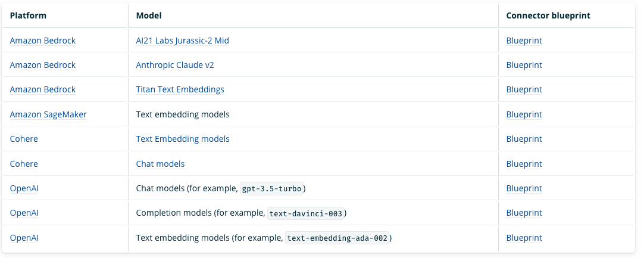Open Blueprint for AI21 Labs Jurassic-2 Mid
The height and width of the screenshot is (258, 644).
[x=524, y=41]
